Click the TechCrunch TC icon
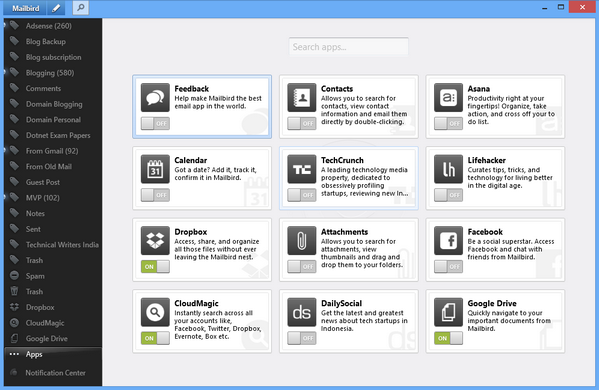 click(x=302, y=169)
